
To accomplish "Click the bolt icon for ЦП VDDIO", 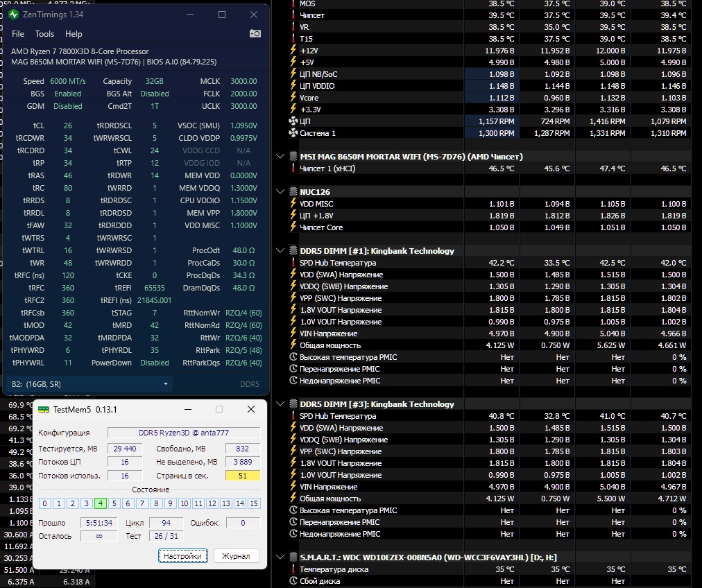I will click(x=293, y=85).
